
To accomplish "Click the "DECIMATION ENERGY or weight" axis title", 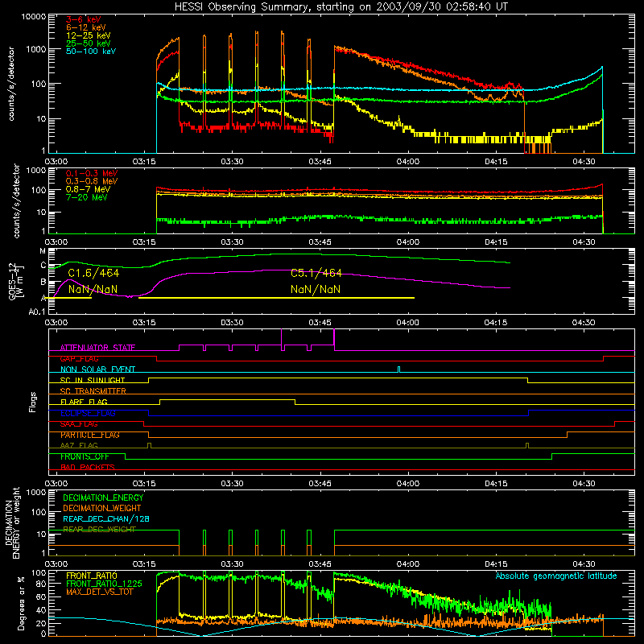I will point(12,522).
